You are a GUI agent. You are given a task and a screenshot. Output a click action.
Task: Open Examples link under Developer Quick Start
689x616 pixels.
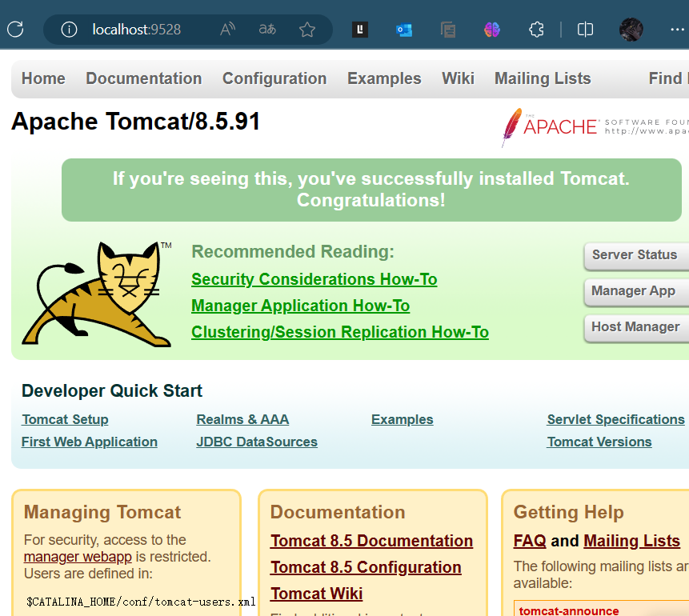pyautogui.click(x=402, y=420)
